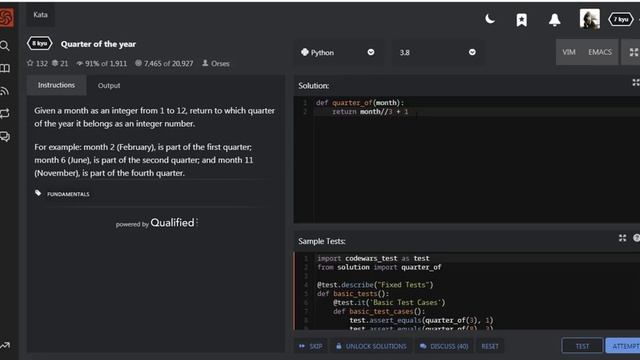Viewport: 640px width, 360px height.
Task: Toggle dark mode with the moon icon
Action: (x=490, y=19)
